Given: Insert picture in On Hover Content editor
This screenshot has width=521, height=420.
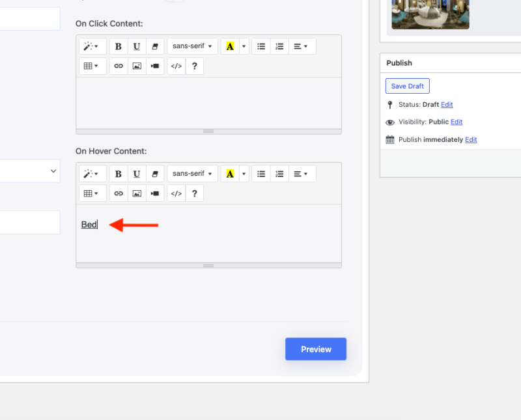Looking at the screenshot, I should tap(137, 193).
